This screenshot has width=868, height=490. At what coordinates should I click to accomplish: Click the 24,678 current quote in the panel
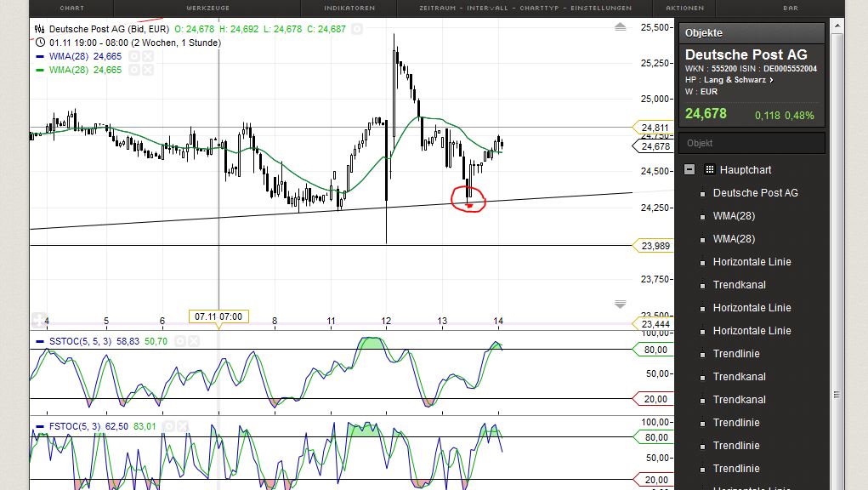[706, 113]
